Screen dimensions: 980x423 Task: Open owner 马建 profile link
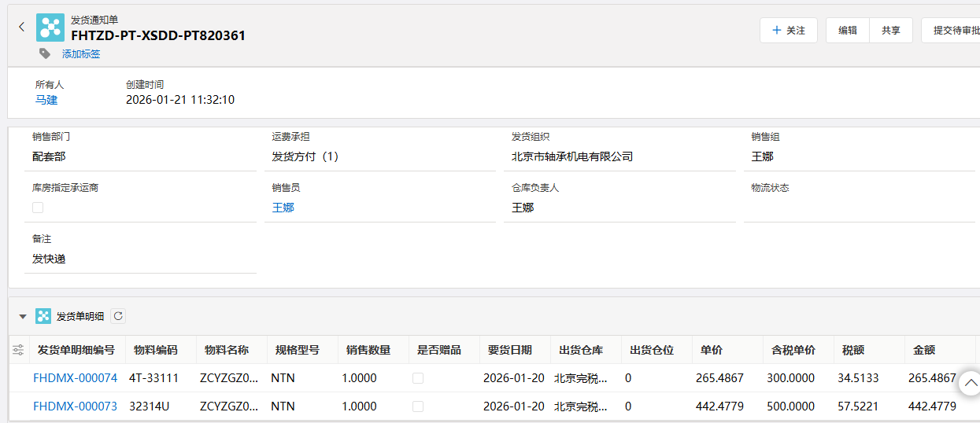click(x=46, y=100)
